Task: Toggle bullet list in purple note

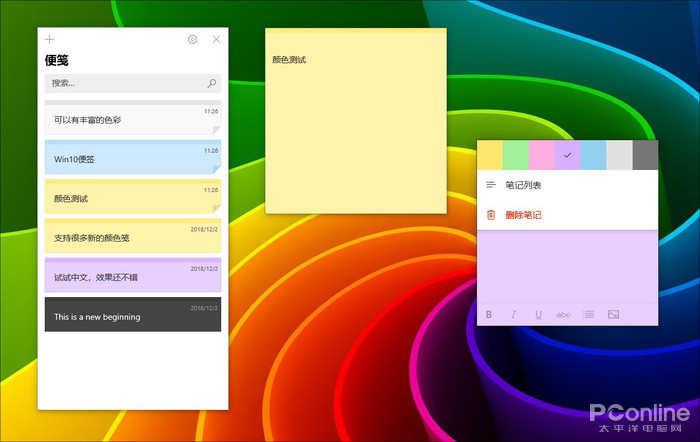Action: coord(588,314)
